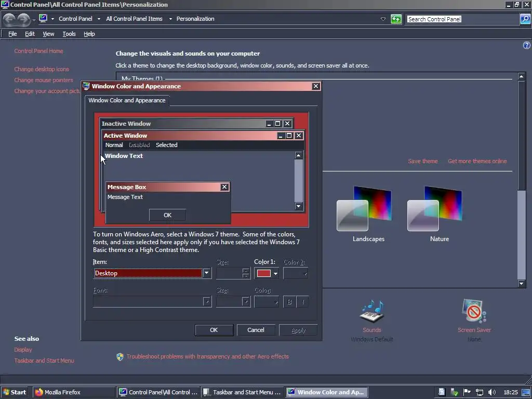Click the Active Window title bar preview
The image size is (532, 399).
[203, 136]
